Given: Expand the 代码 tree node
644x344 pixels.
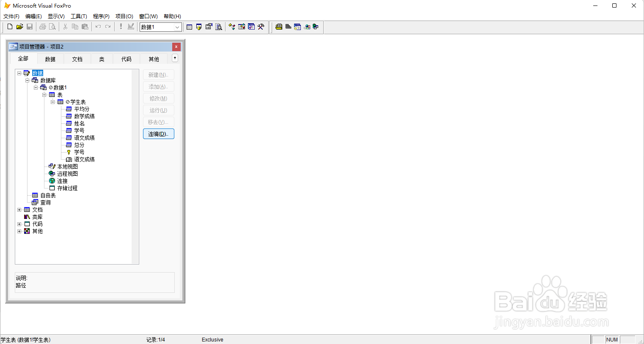Looking at the screenshot, I should click(x=19, y=224).
